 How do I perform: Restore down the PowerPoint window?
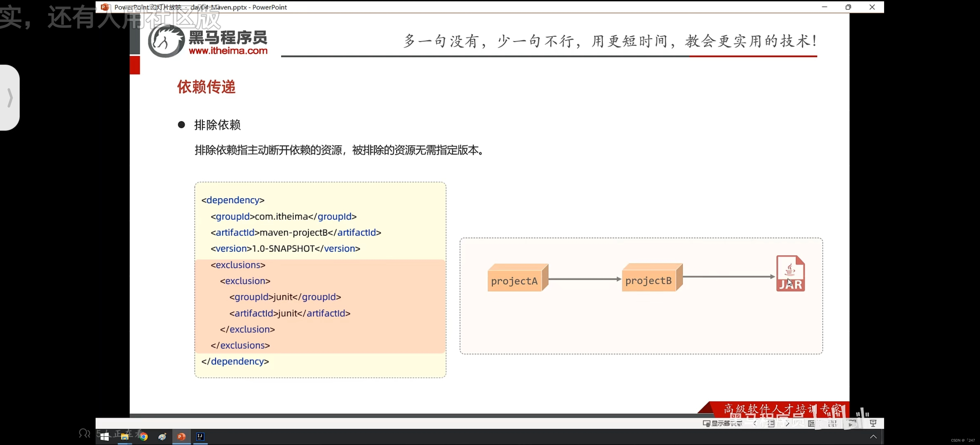[x=848, y=7]
